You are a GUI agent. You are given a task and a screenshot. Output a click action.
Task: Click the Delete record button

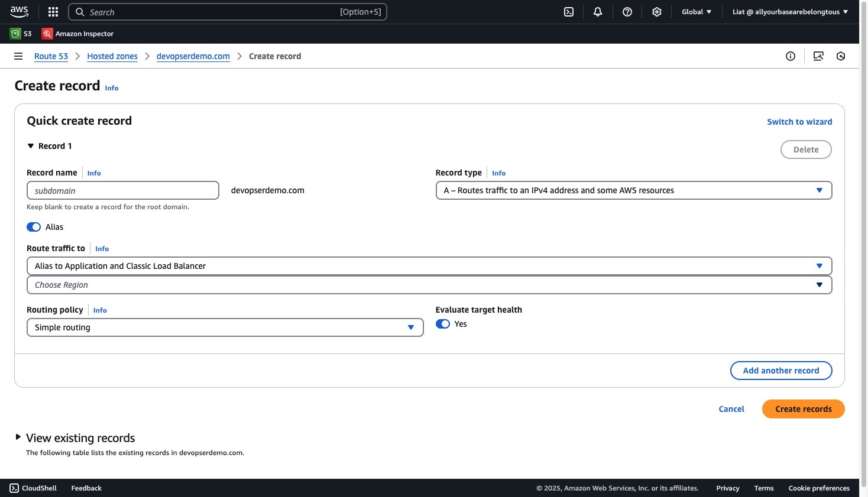click(806, 150)
